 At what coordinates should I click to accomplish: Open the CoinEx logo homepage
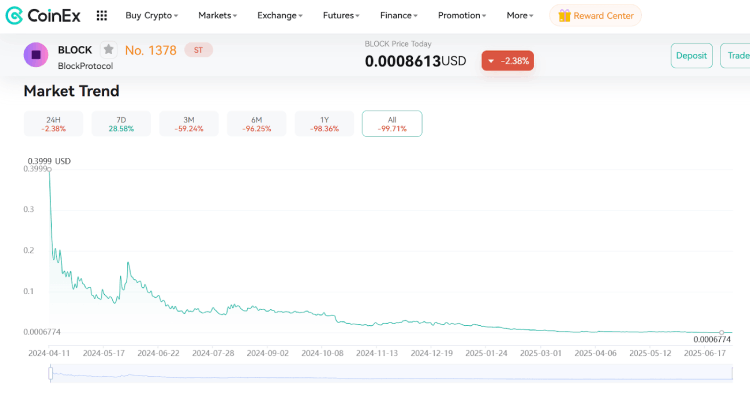[x=43, y=16]
